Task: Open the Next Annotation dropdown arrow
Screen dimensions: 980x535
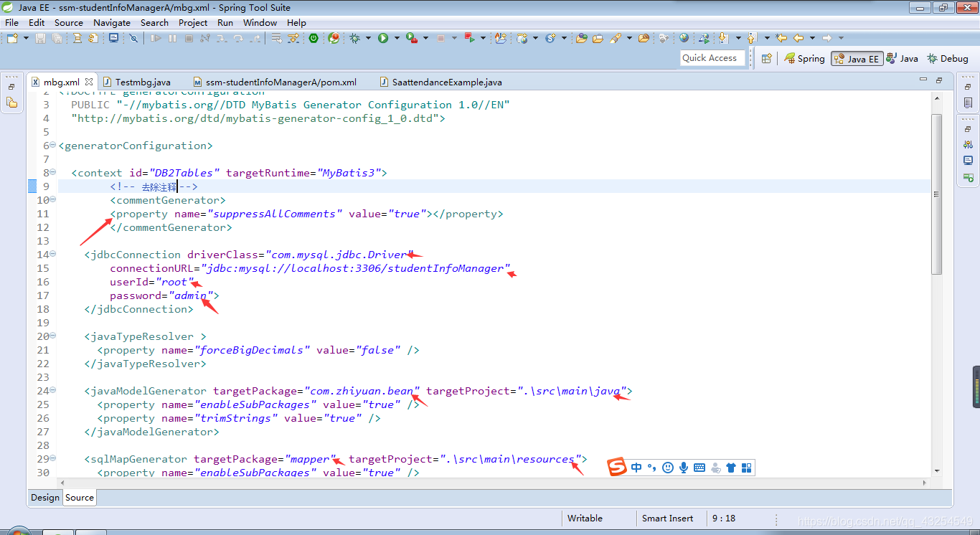Action: pyautogui.click(x=738, y=38)
